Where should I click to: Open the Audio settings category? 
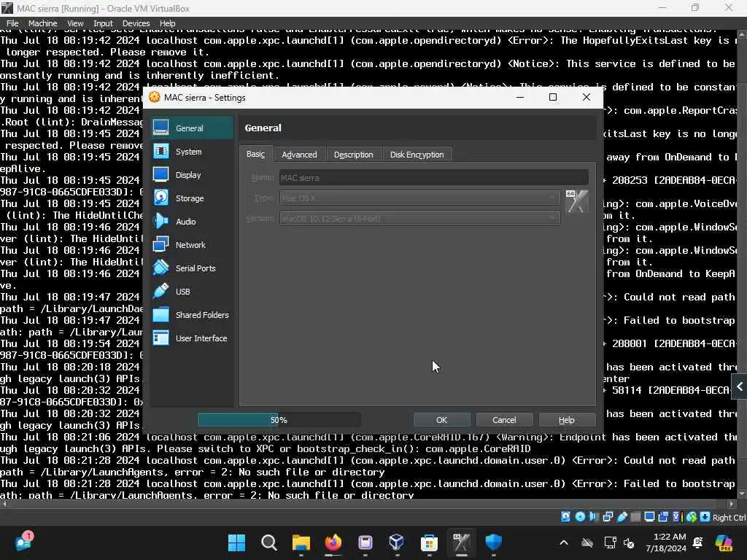tap(193, 222)
